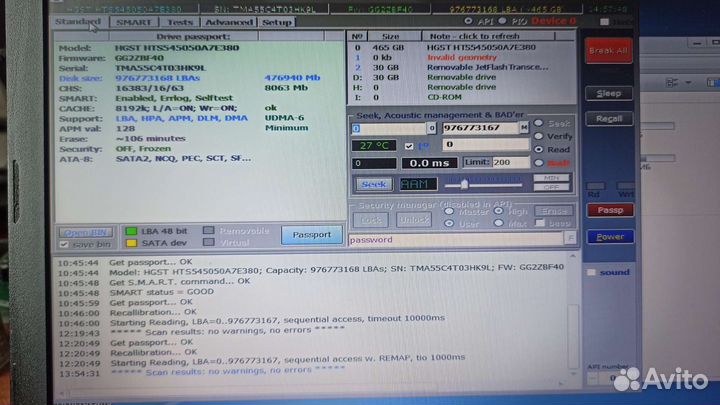Click the Limit field showing 200
Viewport: 720px width, 405px height.
pos(511,162)
